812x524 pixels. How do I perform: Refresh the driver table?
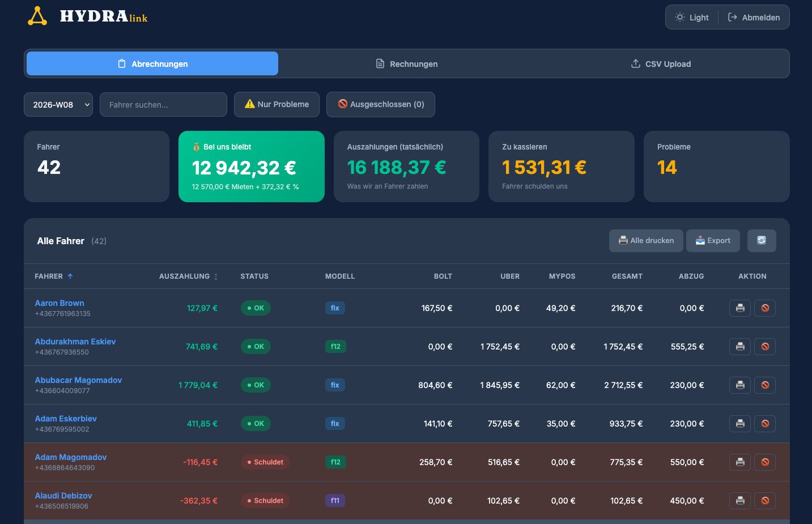point(762,241)
